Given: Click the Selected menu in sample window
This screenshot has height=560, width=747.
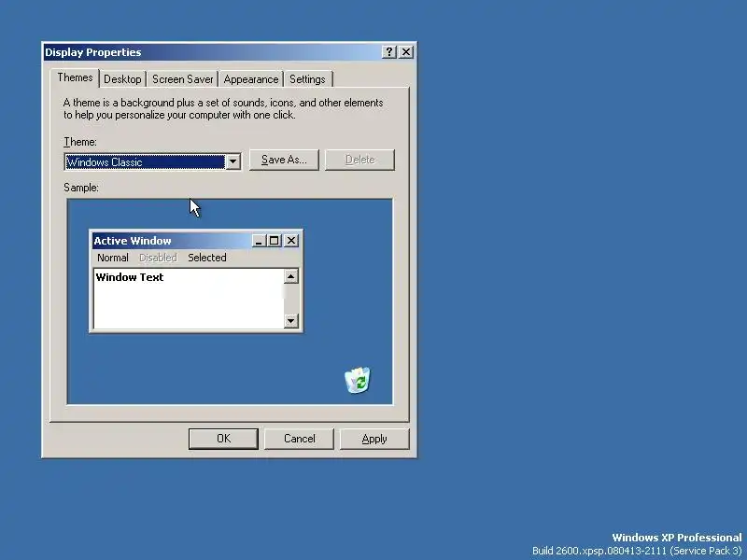Looking at the screenshot, I should click(206, 258).
